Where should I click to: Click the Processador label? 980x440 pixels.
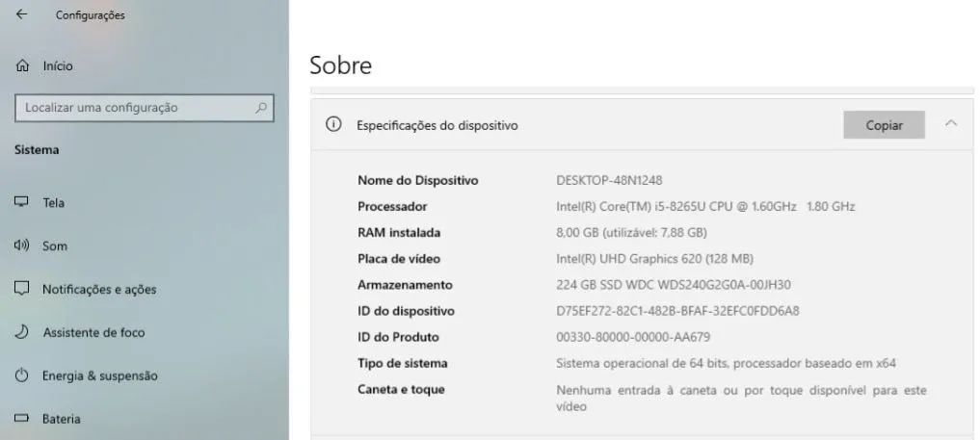[x=392, y=207]
